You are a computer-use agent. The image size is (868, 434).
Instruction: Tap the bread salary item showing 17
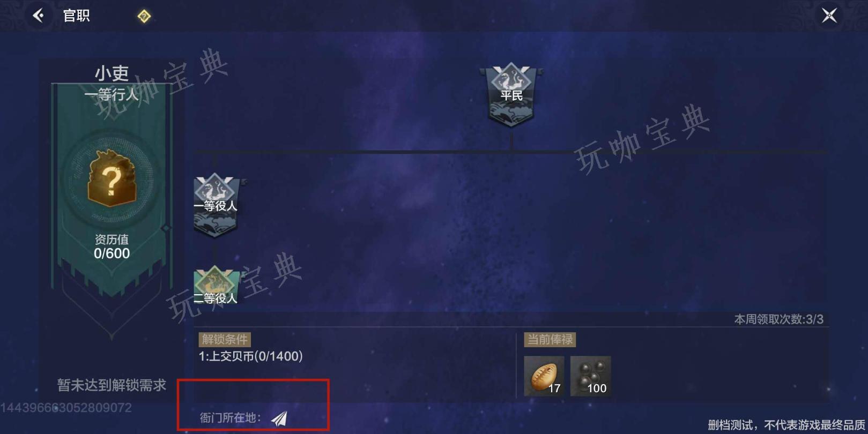click(544, 376)
